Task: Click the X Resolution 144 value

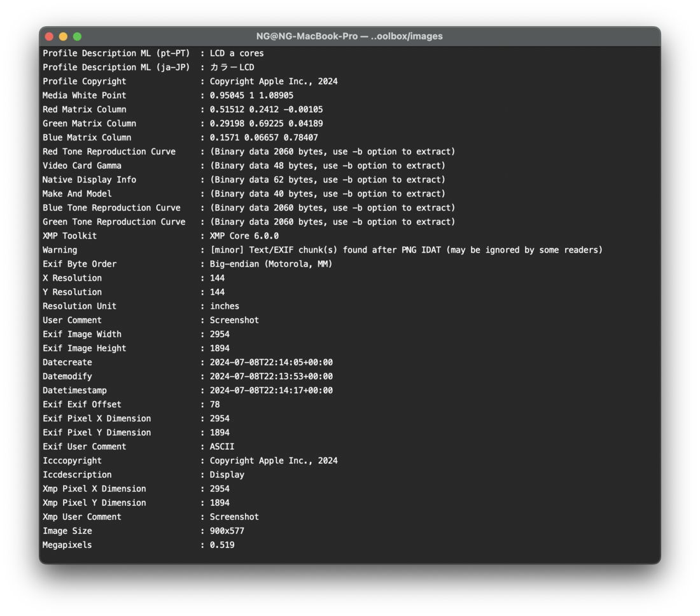Action: pyautogui.click(x=217, y=278)
